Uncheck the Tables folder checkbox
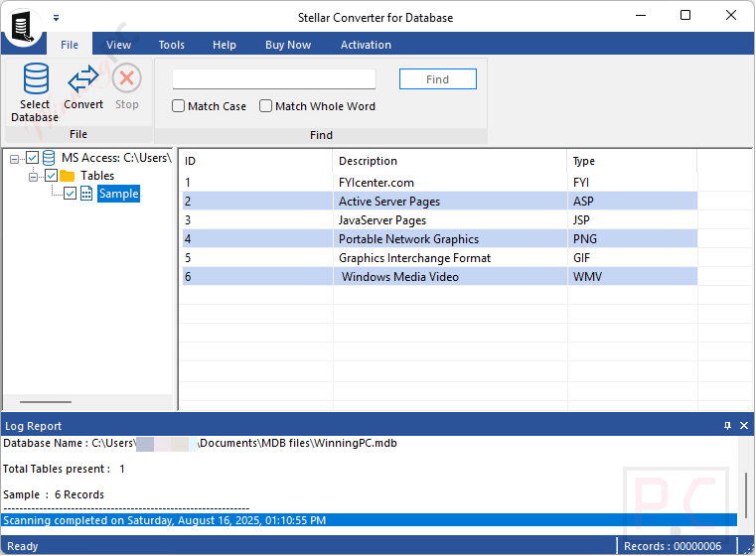The height and width of the screenshot is (556, 756). tap(51, 176)
